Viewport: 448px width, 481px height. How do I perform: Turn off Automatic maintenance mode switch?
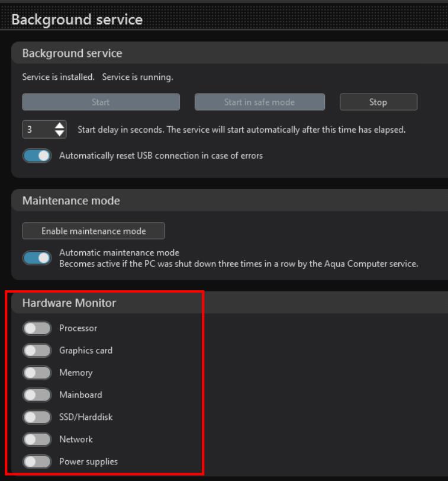point(37,258)
